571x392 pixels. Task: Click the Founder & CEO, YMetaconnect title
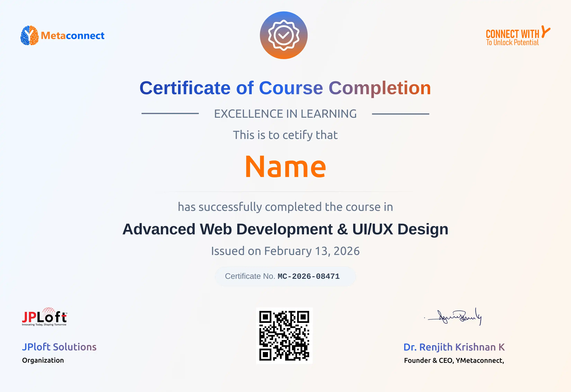(x=454, y=360)
